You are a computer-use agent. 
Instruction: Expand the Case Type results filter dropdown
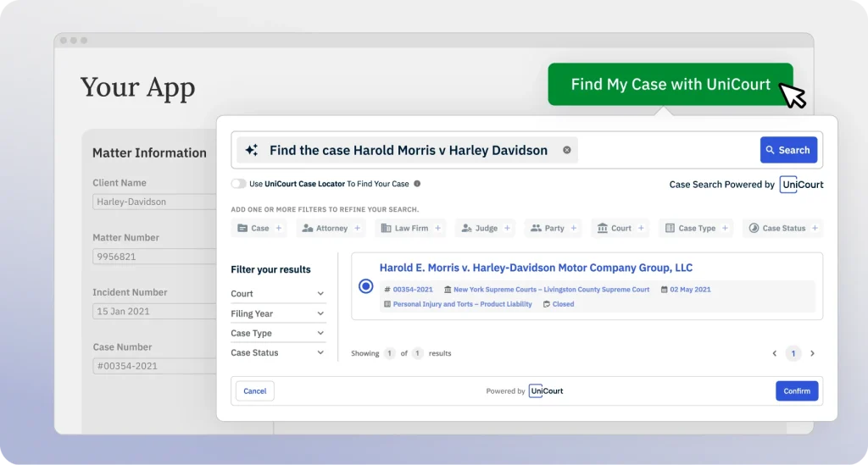[278, 333]
